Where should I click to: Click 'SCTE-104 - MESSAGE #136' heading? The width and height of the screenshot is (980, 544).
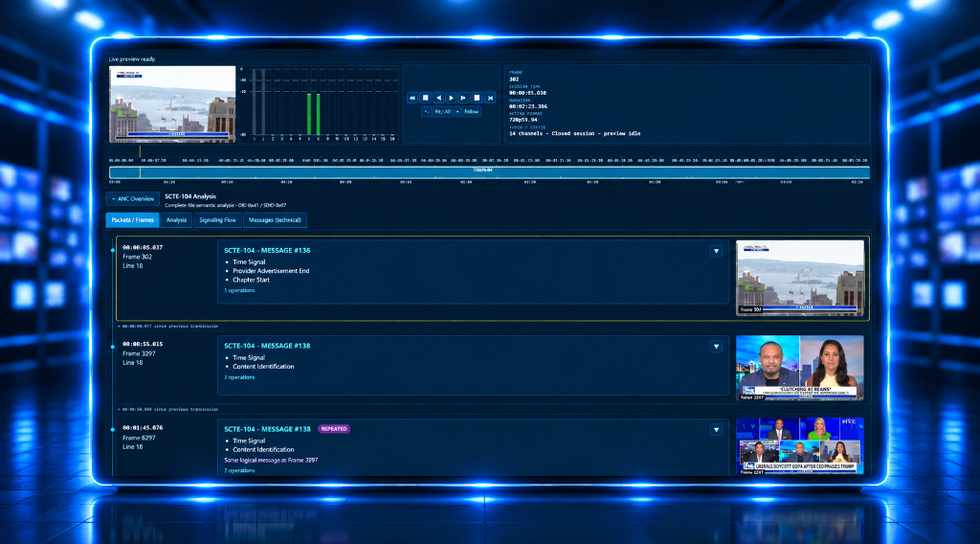[x=267, y=250]
